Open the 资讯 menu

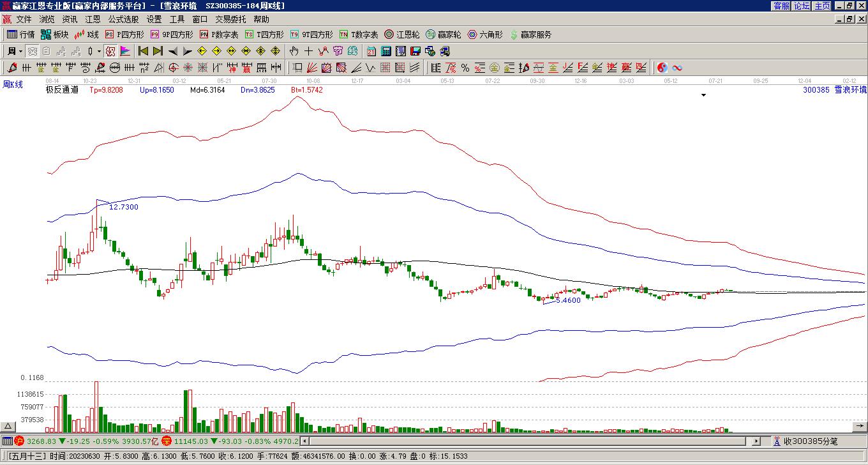(70, 20)
